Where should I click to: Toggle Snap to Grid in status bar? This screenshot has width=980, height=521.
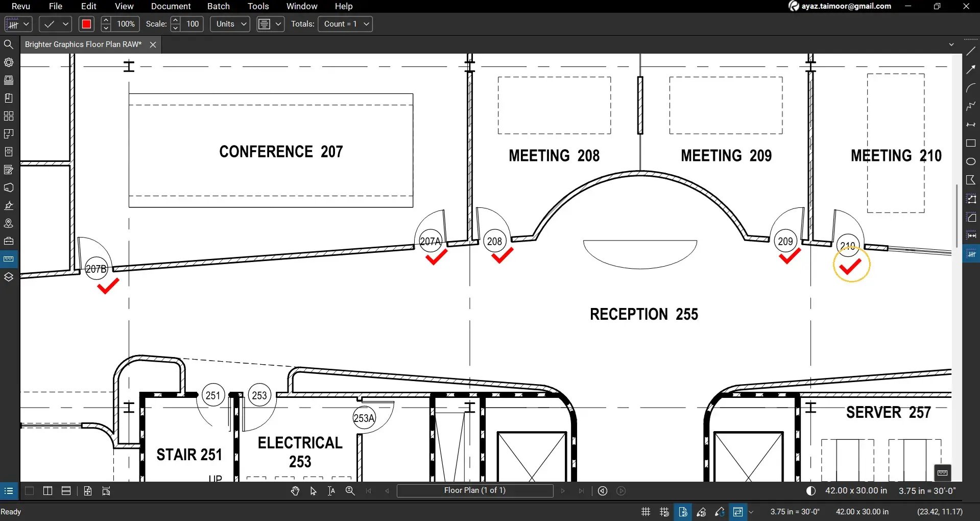click(x=664, y=512)
